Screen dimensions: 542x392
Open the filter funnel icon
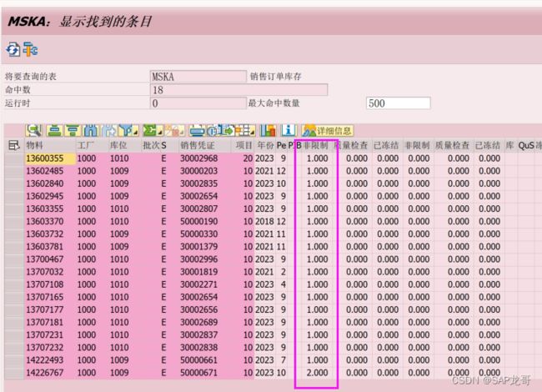tap(108, 130)
